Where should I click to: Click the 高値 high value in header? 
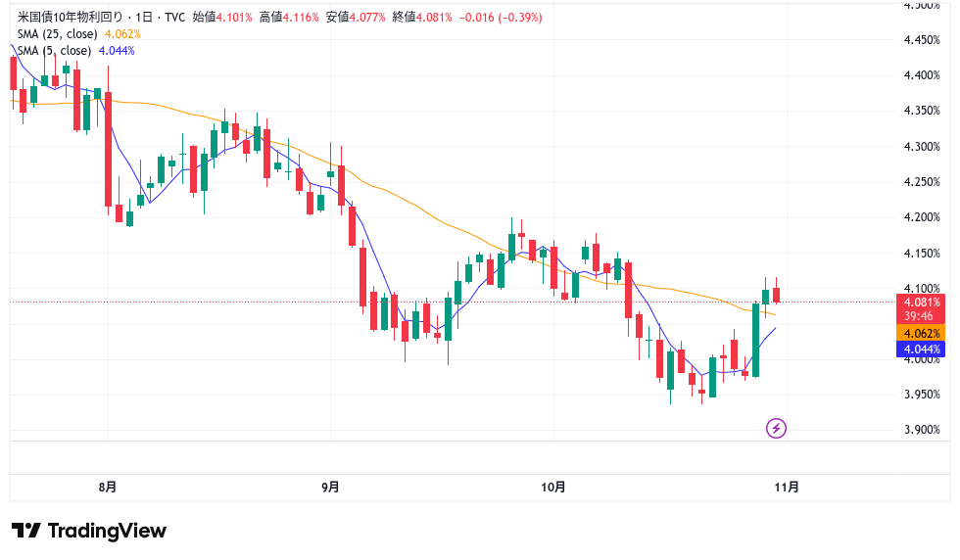(x=299, y=18)
